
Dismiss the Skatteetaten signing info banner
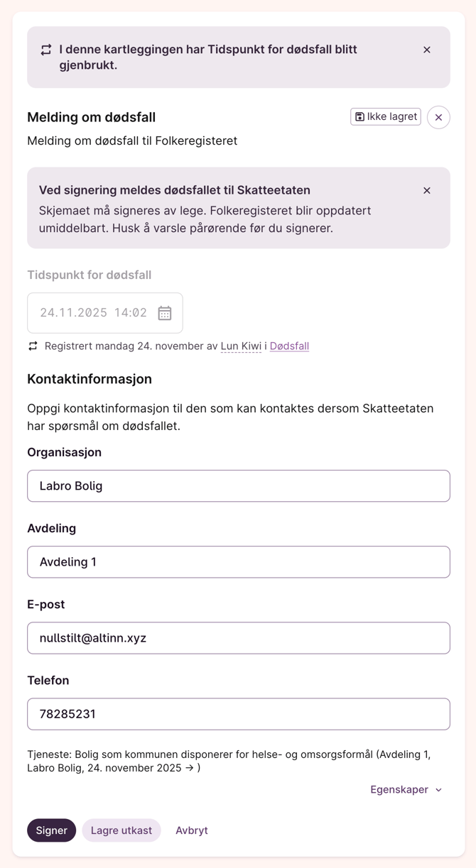427,190
